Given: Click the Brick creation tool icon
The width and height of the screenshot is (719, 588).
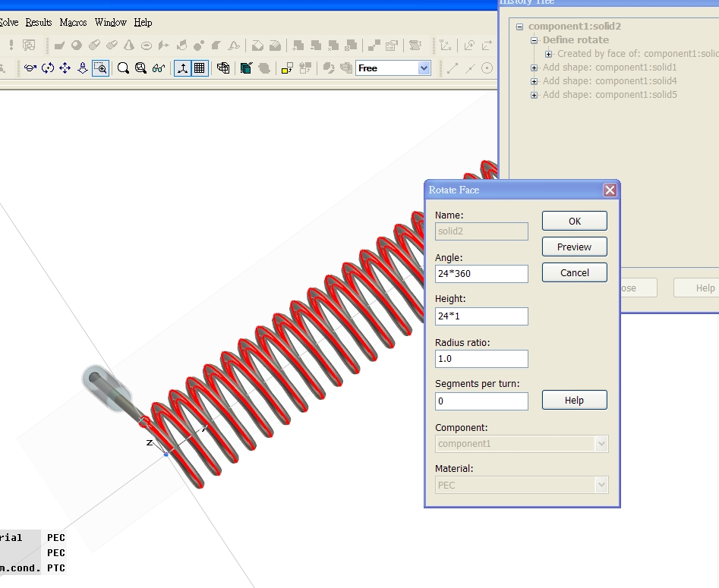Looking at the screenshot, I should pos(59,45).
